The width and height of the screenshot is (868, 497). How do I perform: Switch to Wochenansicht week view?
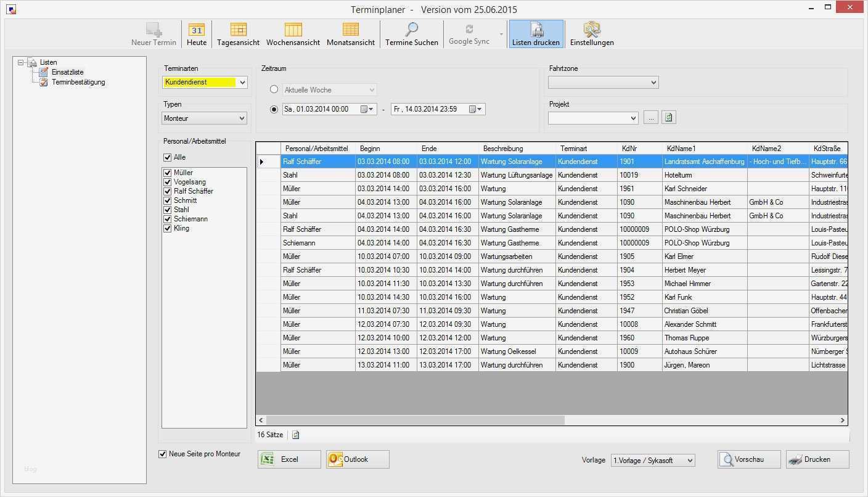(x=293, y=34)
